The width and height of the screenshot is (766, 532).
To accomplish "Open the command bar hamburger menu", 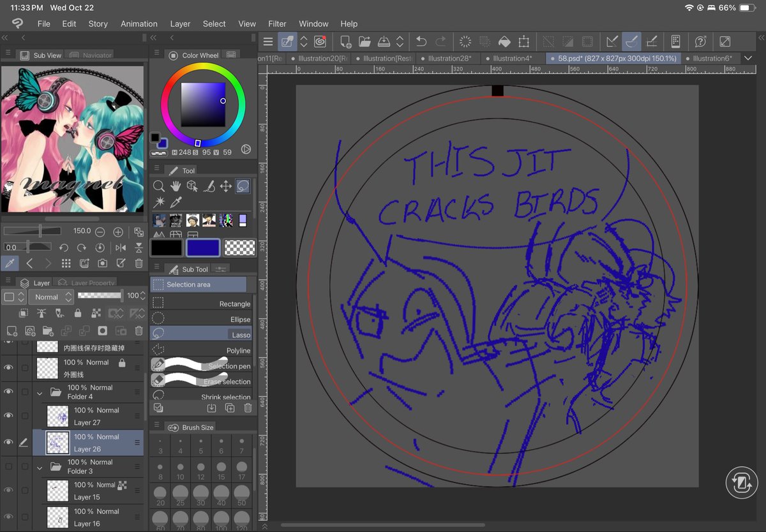I will [268, 41].
